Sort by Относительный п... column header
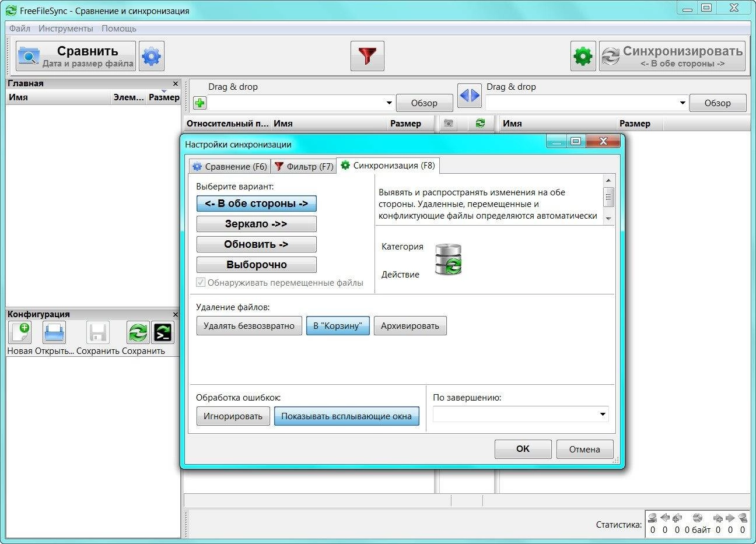 click(228, 124)
